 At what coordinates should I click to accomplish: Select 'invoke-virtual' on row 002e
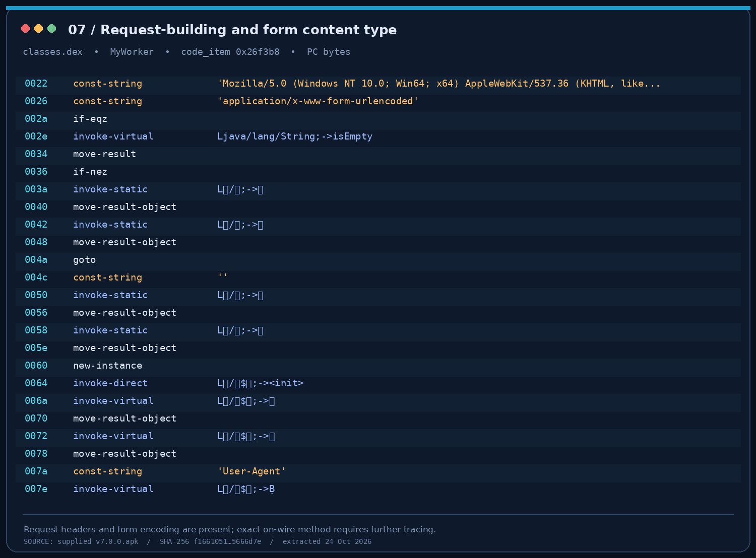pyautogui.click(x=113, y=136)
